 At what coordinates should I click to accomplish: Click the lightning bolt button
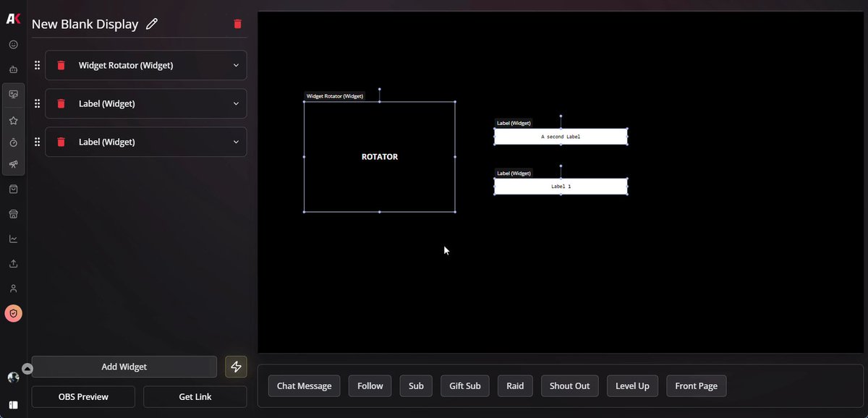236,367
